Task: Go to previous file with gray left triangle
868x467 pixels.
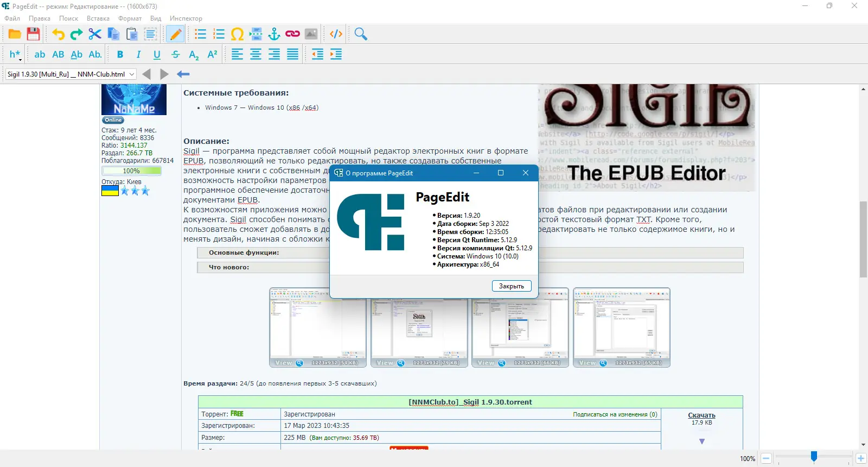Action: point(146,74)
